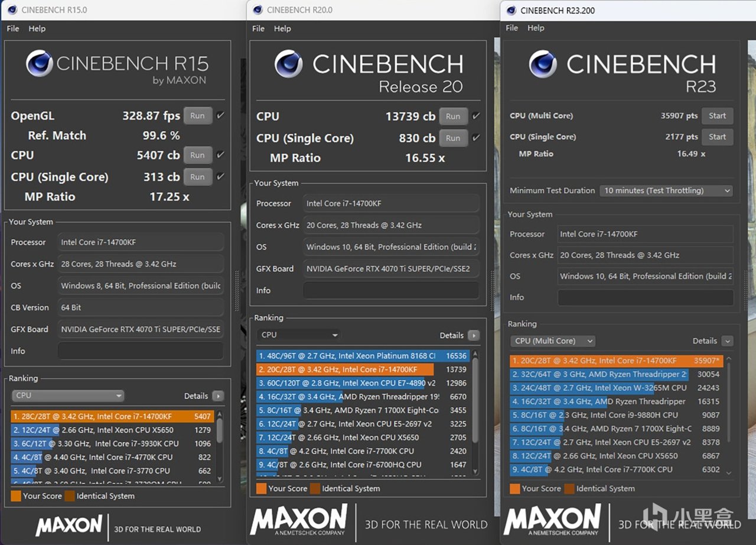Screen dimensions: 756x545
Task: Toggle the OpenGL test checkbox in R15
Action: point(220,116)
